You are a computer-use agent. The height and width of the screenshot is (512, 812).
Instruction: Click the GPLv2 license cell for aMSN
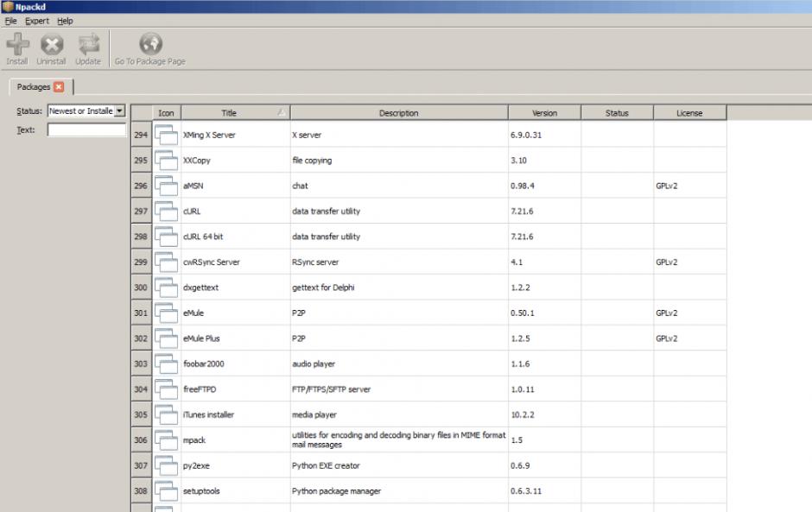click(690, 186)
